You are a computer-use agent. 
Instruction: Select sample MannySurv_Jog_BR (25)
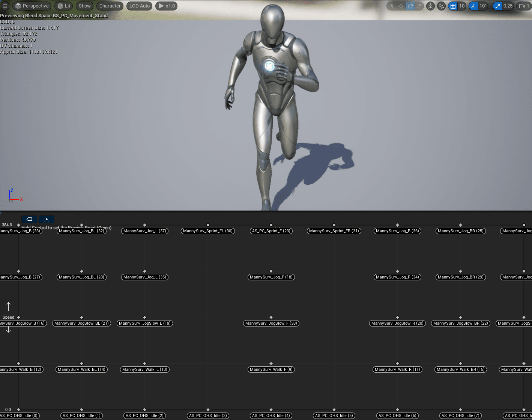[x=460, y=231]
